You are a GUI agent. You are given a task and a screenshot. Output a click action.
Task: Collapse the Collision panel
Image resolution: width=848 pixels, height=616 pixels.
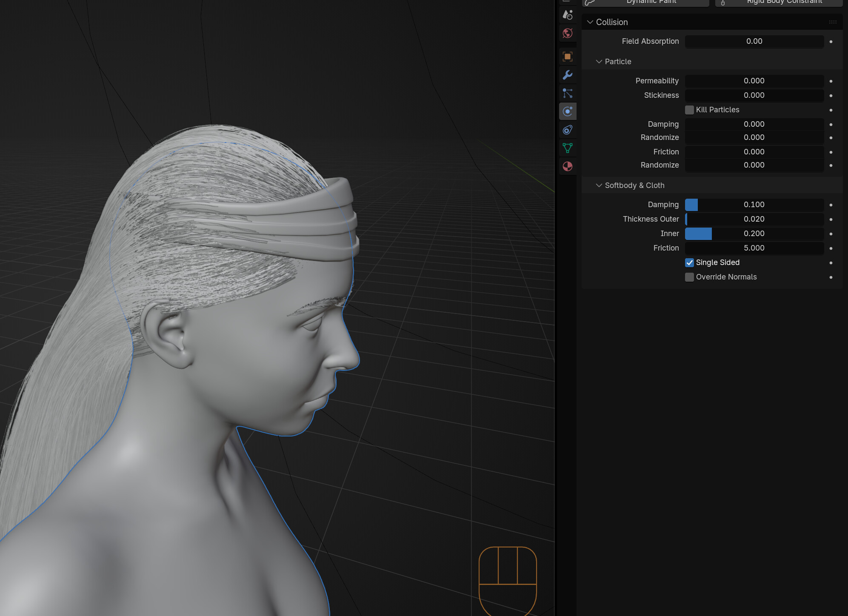(x=590, y=22)
